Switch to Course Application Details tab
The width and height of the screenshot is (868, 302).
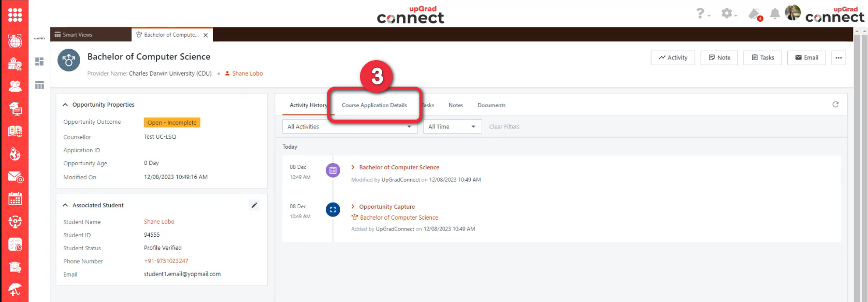(374, 105)
